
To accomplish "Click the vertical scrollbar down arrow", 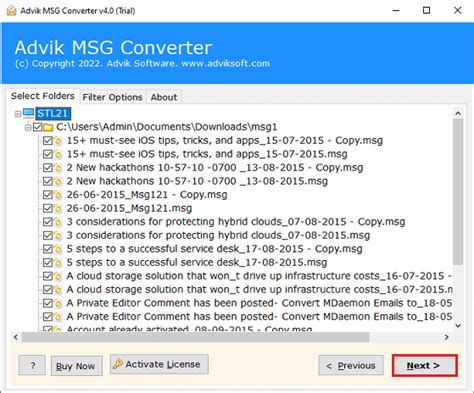I will [x=458, y=326].
